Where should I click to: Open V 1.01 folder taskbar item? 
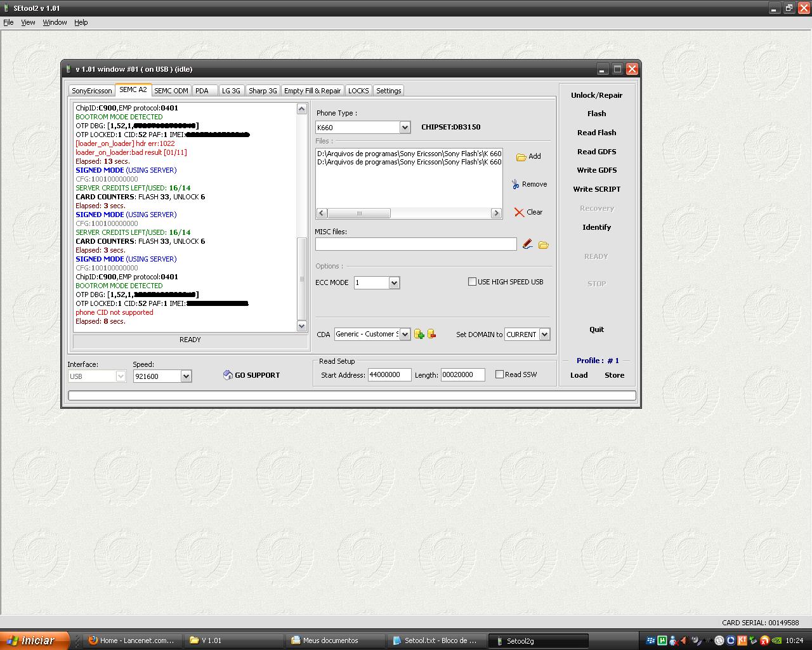(234, 640)
